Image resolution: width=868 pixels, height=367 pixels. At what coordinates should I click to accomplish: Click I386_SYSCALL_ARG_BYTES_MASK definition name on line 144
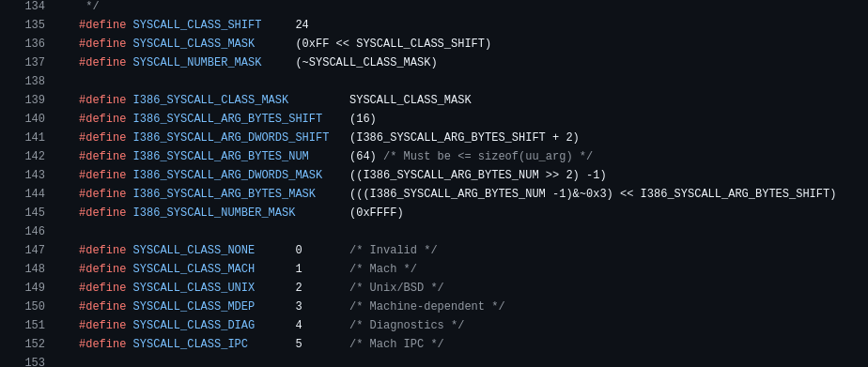tap(225, 194)
